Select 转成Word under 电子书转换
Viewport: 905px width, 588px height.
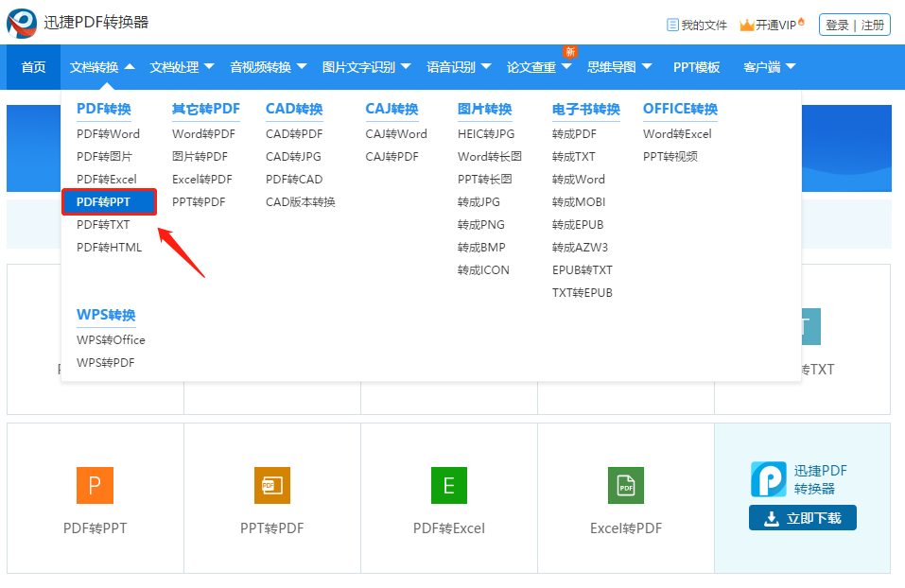pos(579,180)
